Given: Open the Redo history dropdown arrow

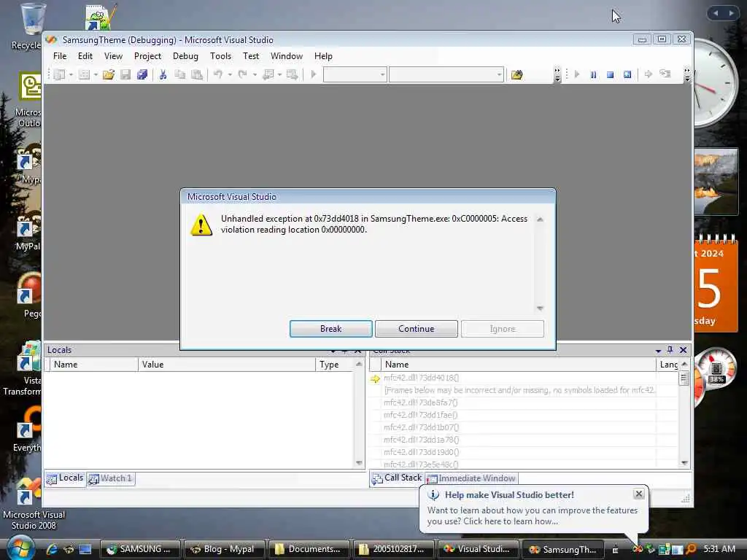Looking at the screenshot, I should coord(255,75).
